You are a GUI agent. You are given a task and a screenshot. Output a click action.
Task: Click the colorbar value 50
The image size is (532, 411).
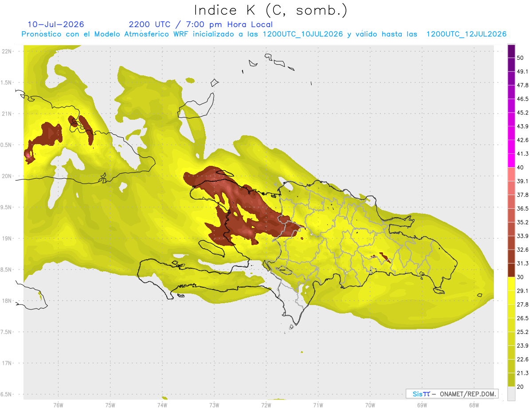(x=520, y=58)
